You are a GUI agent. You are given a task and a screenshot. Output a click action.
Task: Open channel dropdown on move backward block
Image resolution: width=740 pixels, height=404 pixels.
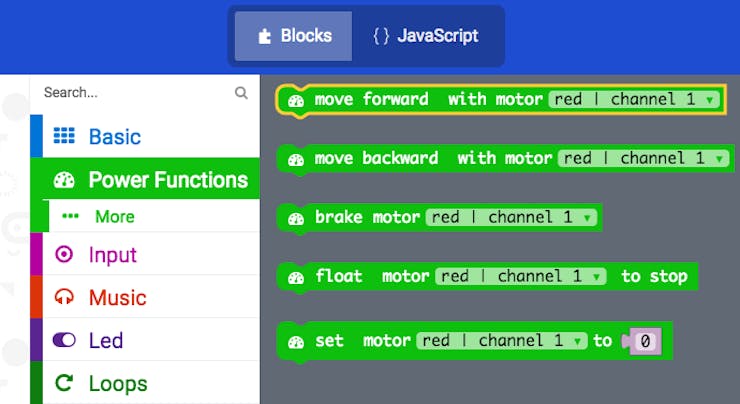[x=644, y=159]
